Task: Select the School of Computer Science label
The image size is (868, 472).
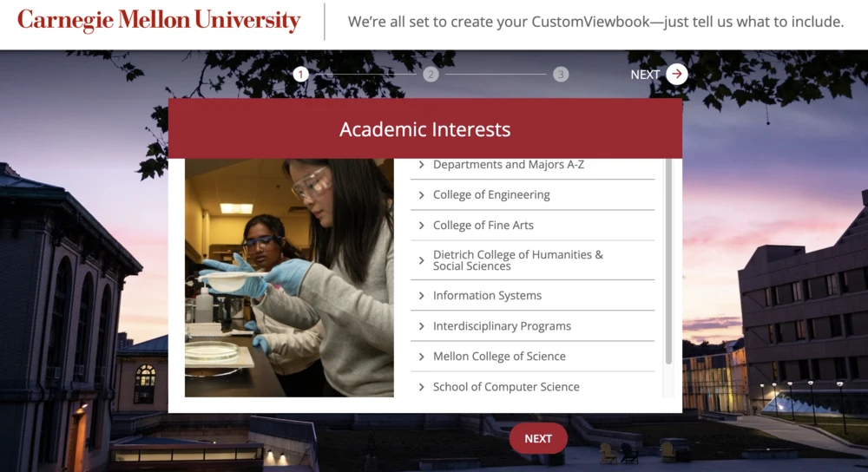Action: [506, 387]
